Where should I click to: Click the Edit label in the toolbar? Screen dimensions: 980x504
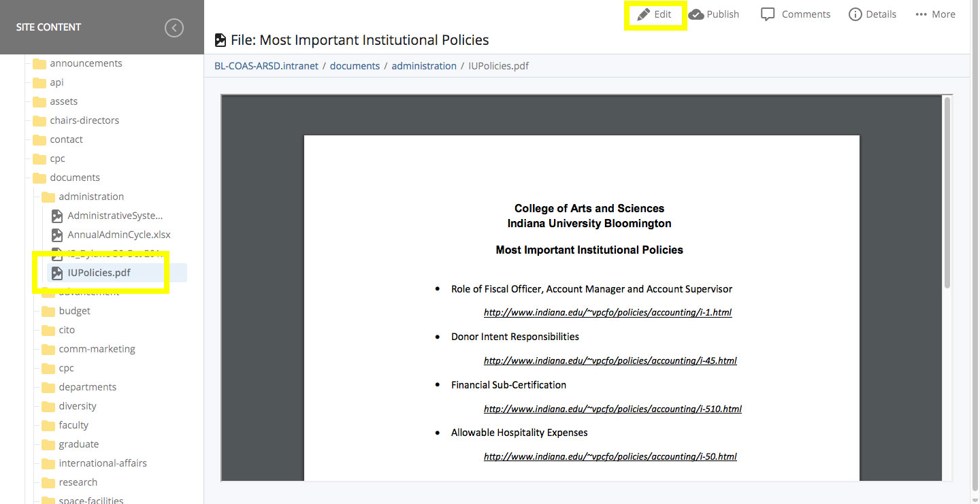[663, 14]
